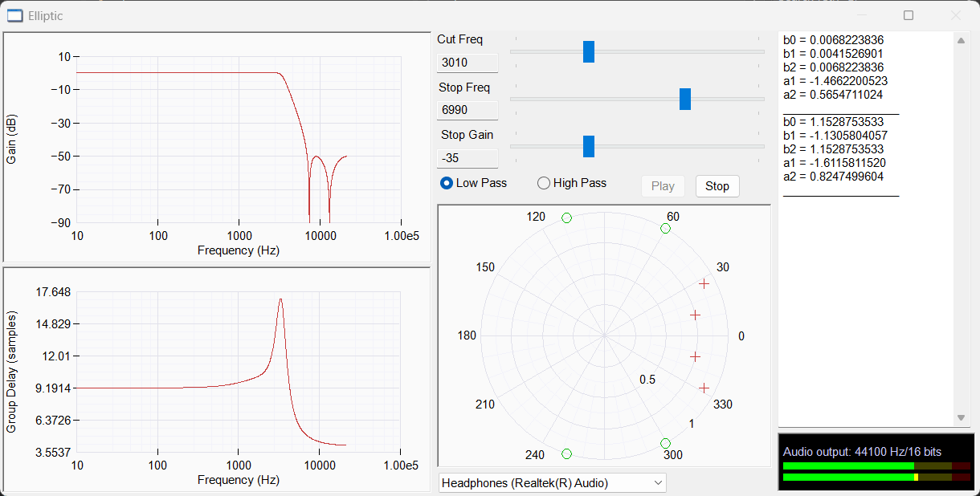Click the coefficient list scroll up arrow
Image resolution: width=980 pixels, height=496 pixels.
(962, 41)
